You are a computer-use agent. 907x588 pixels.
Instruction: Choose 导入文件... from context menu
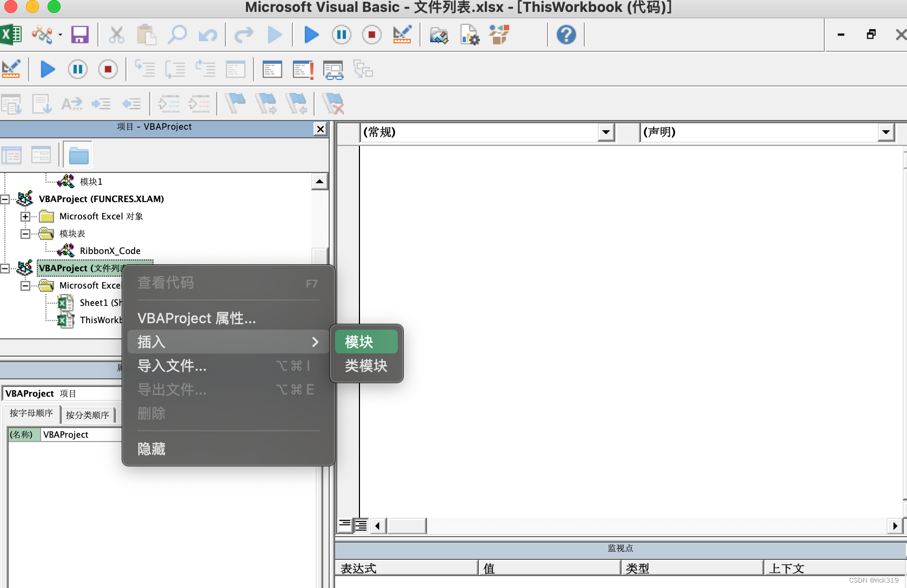coord(229,366)
